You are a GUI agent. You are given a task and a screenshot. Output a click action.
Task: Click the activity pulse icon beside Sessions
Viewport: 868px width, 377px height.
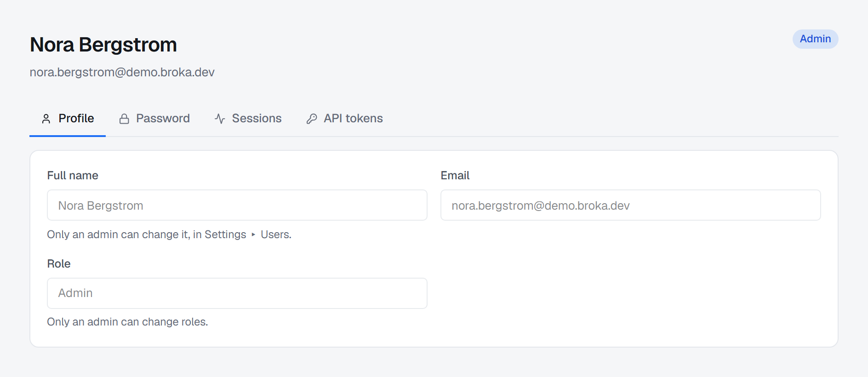click(220, 119)
